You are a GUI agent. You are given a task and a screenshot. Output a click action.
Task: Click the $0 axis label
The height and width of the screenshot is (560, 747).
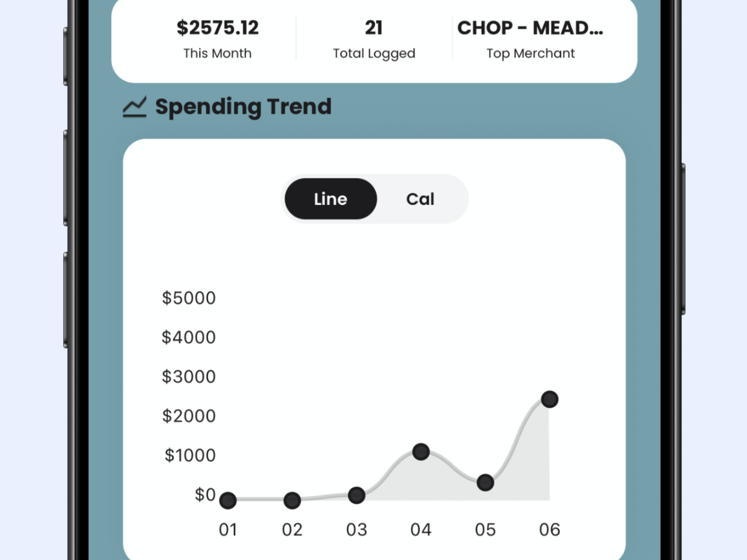pyautogui.click(x=205, y=494)
